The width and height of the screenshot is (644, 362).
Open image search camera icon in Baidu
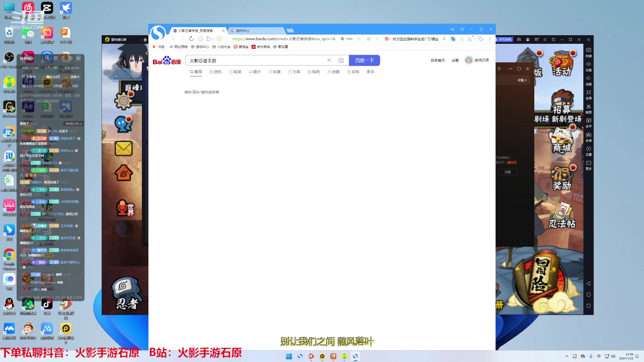pos(341,60)
